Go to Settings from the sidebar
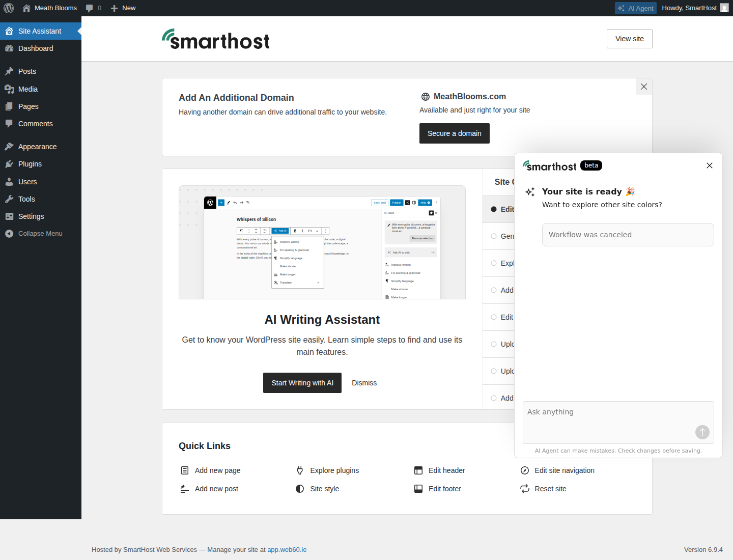This screenshot has width=733, height=560. (31, 216)
